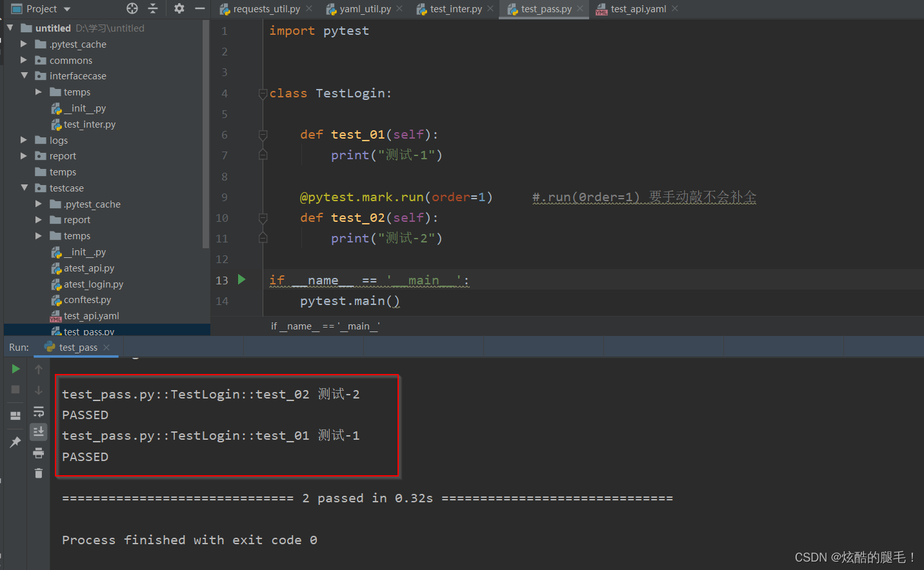This screenshot has width=924, height=570.
Task: Pin the run tab
Action: (15, 442)
